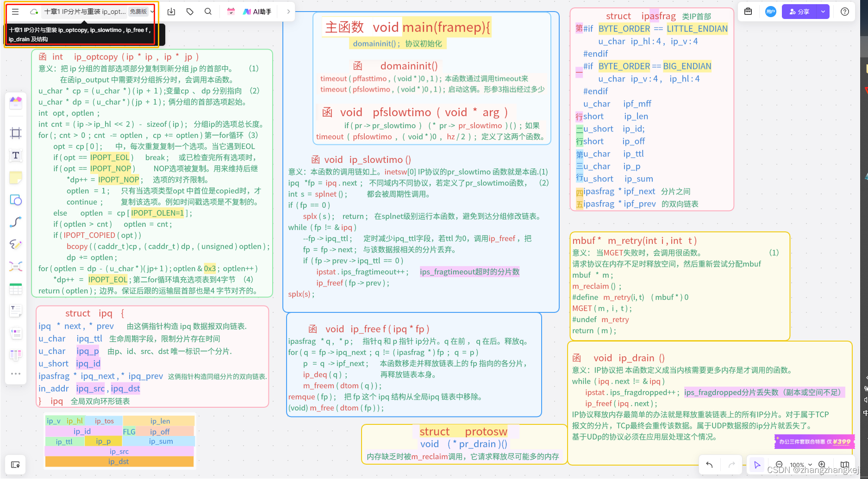This screenshot has height=479, width=868.
Task: Click the 'int ip_optcopy' function heading
Action: (125, 57)
